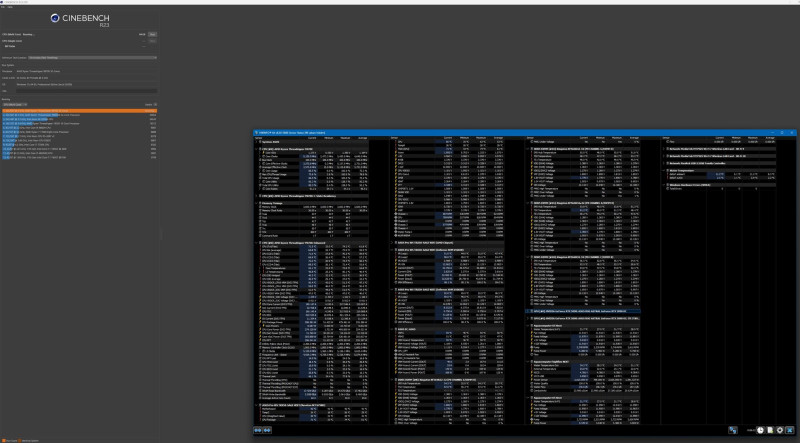The width and height of the screenshot is (800, 443).
Task: Expand the C-State Residency sensor group
Action: coord(257,195)
